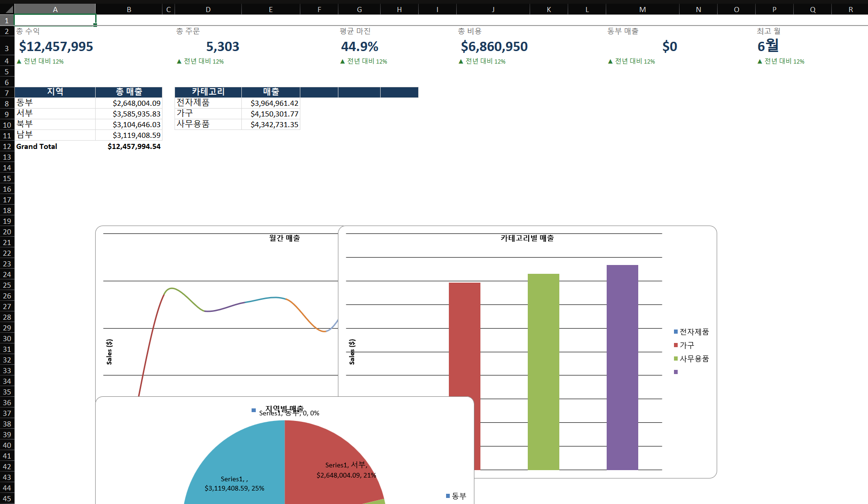This screenshot has width=868, height=504.
Task: Select the Grand Total label cell
Action: coord(55,146)
